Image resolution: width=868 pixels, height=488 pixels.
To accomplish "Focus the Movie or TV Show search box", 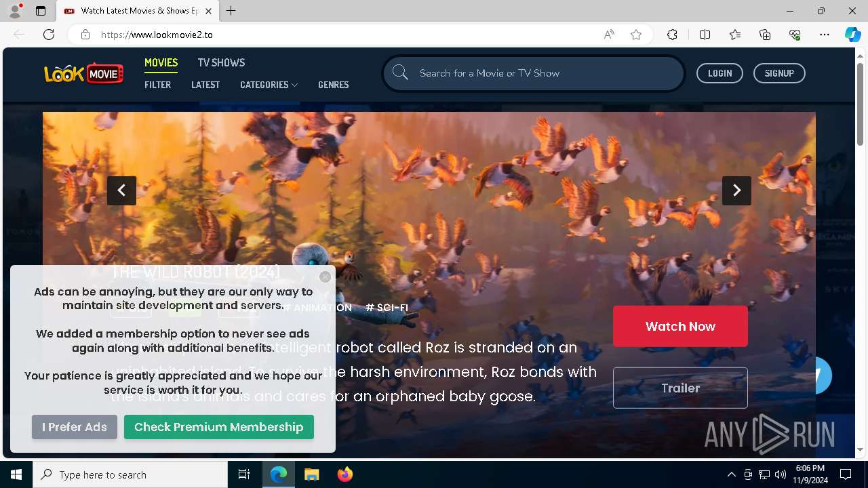I will point(534,73).
